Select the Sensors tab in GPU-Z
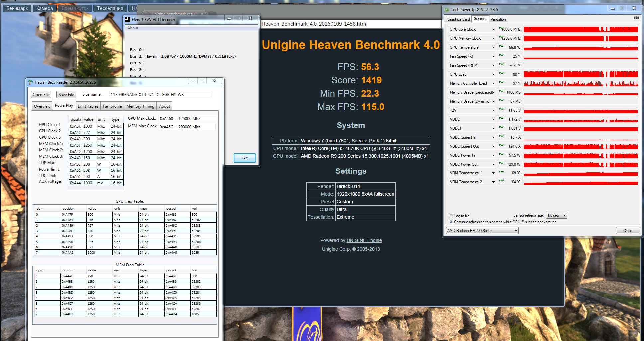The width and height of the screenshot is (644, 341). [480, 19]
